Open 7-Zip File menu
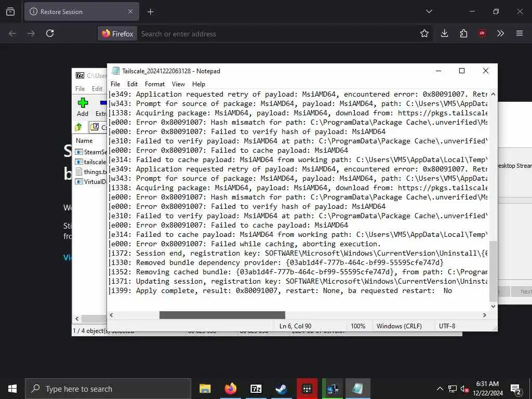Image resolution: width=532 pixels, height=399 pixels. pos(80,88)
